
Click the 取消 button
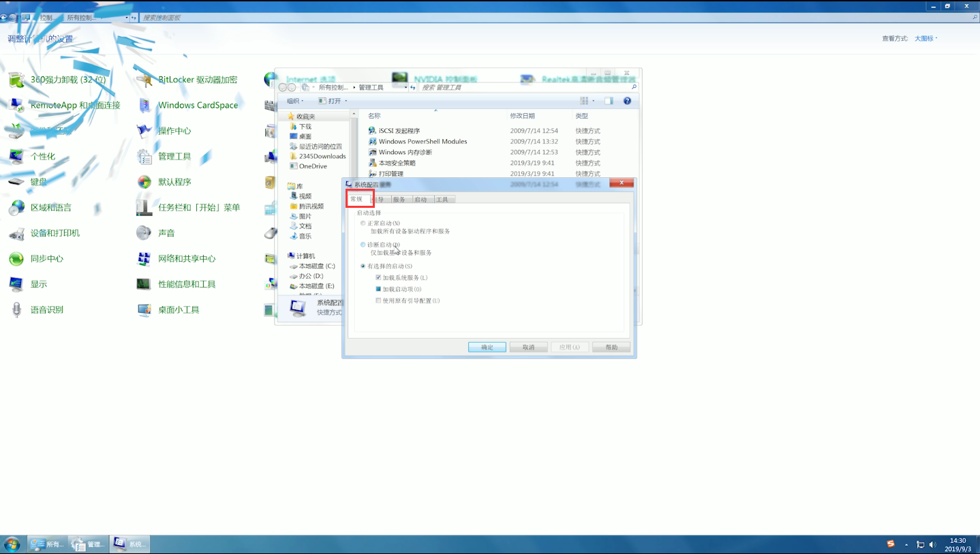point(529,347)
